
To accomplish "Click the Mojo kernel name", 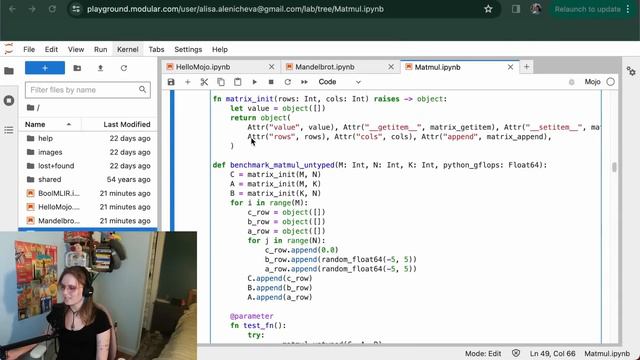I will (x=592, y=82).
